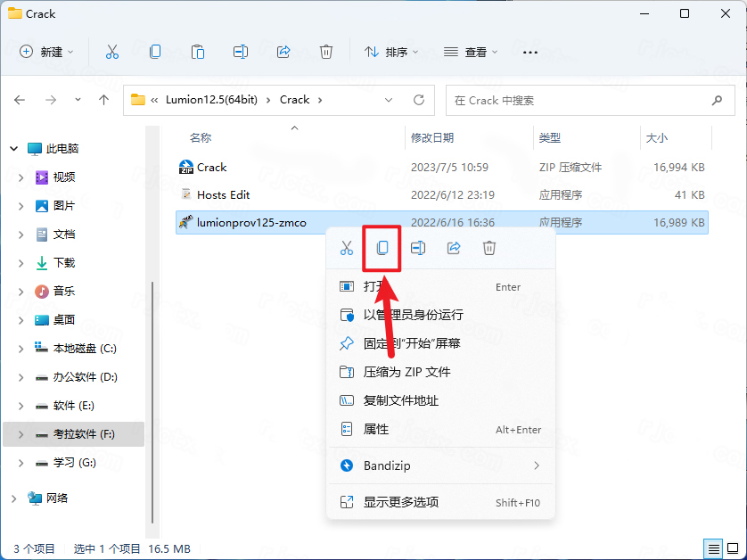This screenshot has height=560, width=747.
Task: Click Copy icon in the context menu
Action: pyautogui.click(x=382, y=248)
